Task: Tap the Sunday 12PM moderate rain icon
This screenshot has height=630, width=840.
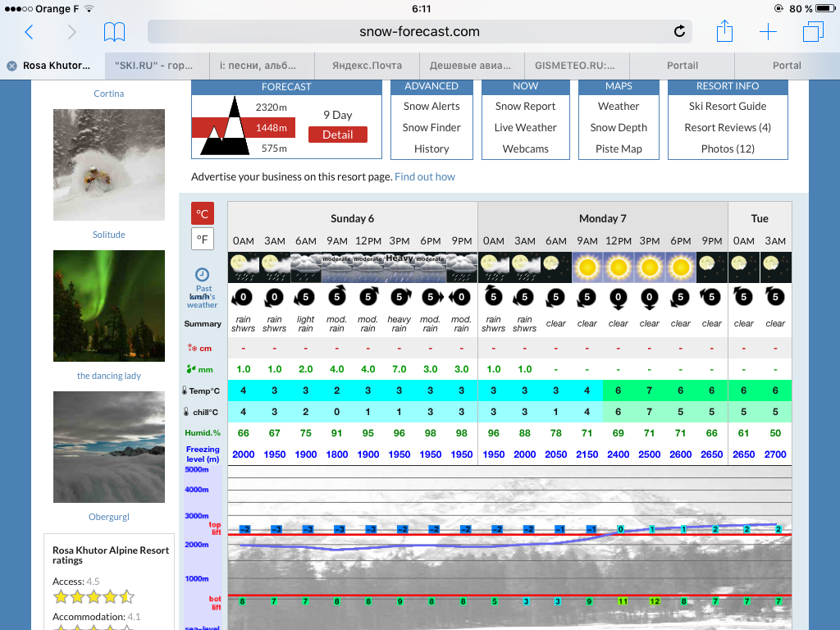Action: [x=368, y=267]
